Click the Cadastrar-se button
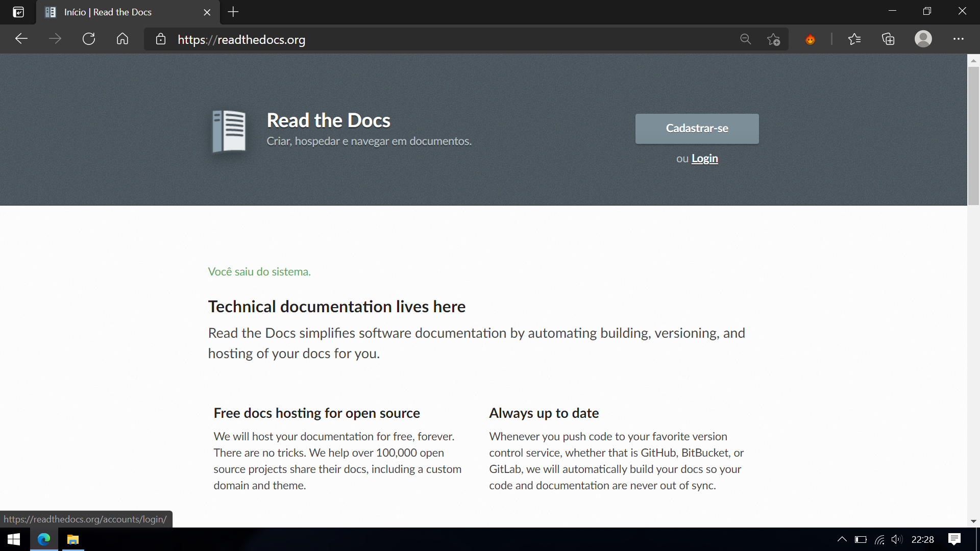The image size is (980, 551). pyautogui.click(x=697, y=129)
